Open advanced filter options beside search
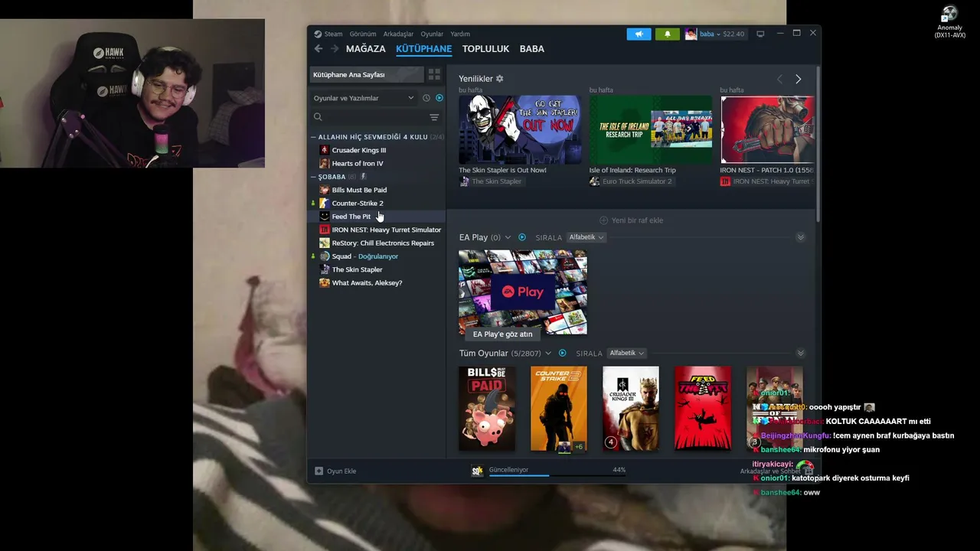Image resolution: width=980 pixels, height=551 pixels. (434, 117)
